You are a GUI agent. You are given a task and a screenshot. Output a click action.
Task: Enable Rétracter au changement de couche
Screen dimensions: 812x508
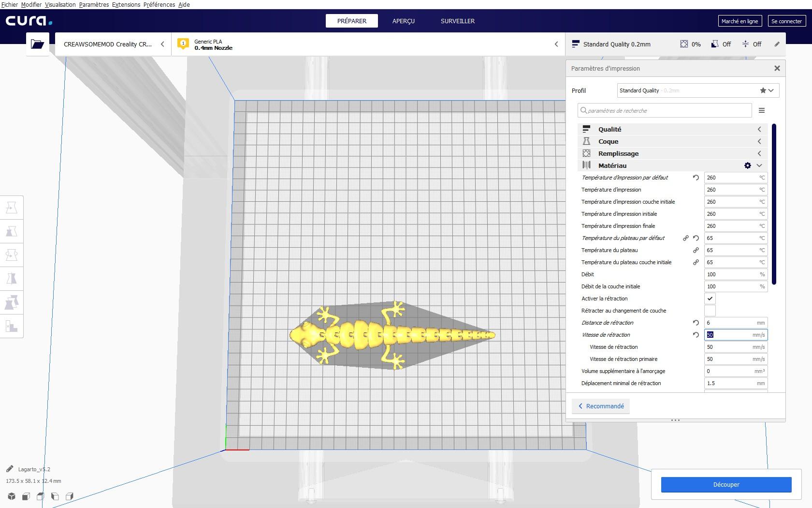coord(710,311)
